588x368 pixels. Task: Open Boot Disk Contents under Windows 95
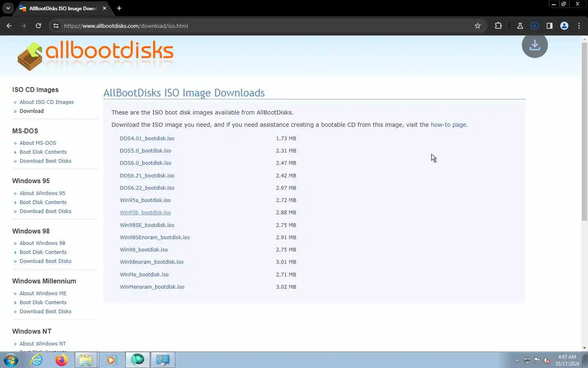click(x=43, y=202)
